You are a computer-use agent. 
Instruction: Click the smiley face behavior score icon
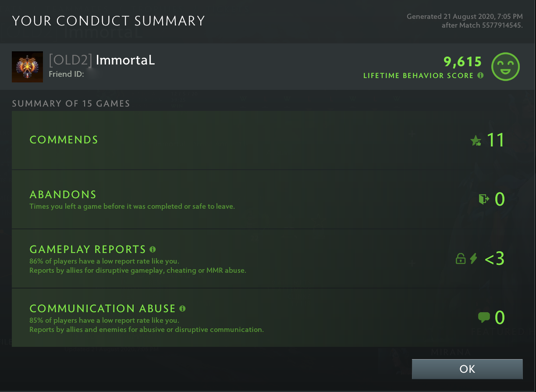coord(506,67)
